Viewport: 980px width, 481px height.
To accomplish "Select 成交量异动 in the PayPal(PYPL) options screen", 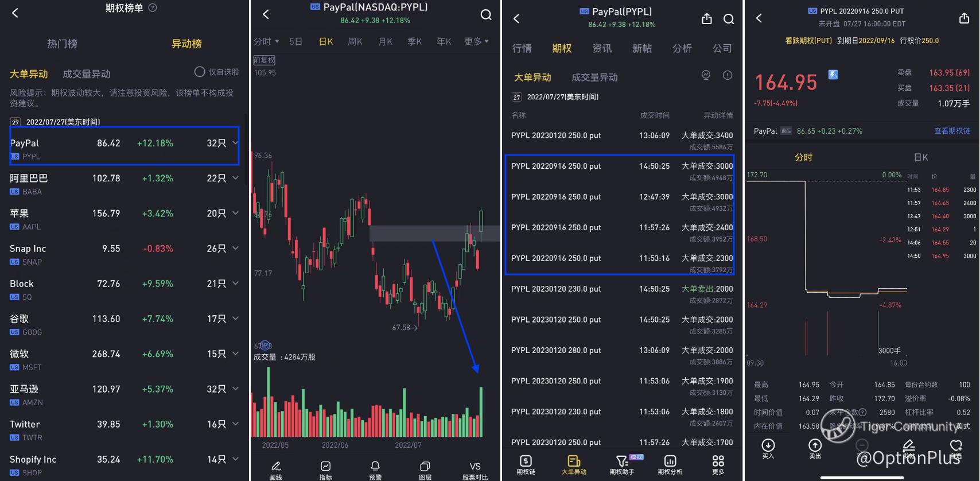I will (595, 77).
